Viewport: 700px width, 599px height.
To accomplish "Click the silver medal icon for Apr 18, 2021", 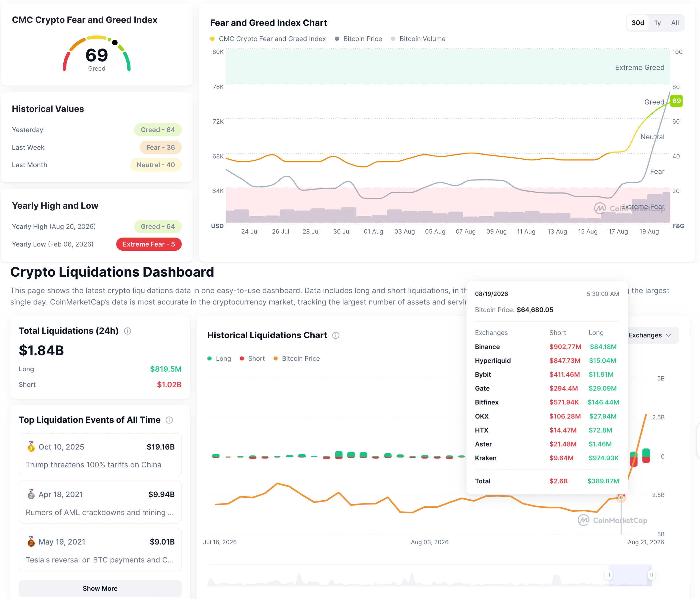I will click(x=31, y=494).
